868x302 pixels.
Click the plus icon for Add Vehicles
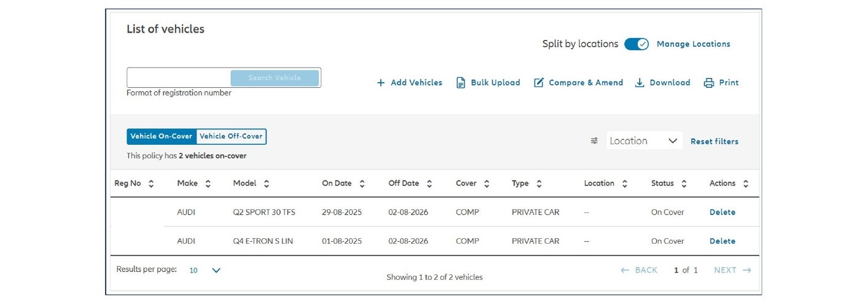[x=381, y=82]
